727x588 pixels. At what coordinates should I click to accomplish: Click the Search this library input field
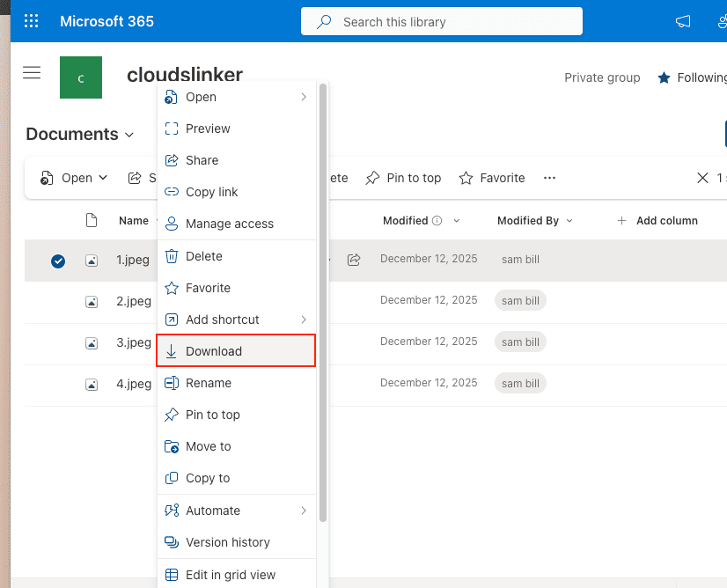440,21
